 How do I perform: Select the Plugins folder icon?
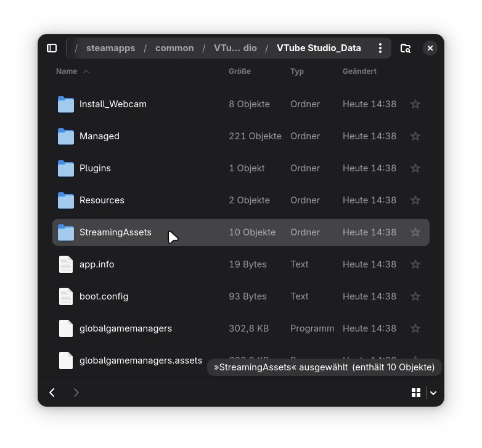pos(66,168)
